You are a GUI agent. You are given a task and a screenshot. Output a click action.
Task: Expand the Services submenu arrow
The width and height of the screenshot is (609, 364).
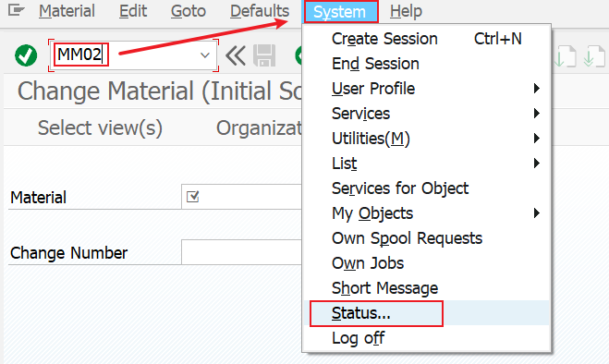click(536, 114)
